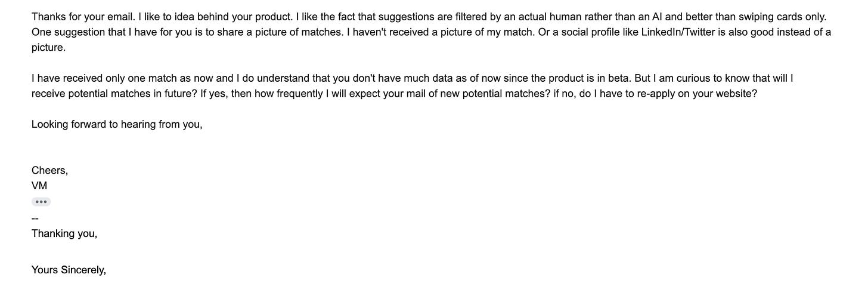
Task: Click the phrase "new potential matches?"
Action: point(494,94)
